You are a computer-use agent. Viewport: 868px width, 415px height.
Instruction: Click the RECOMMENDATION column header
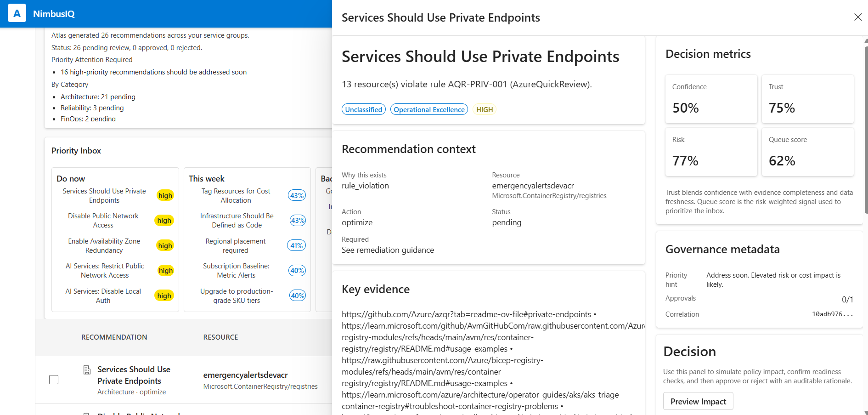(x=114, y=337)
